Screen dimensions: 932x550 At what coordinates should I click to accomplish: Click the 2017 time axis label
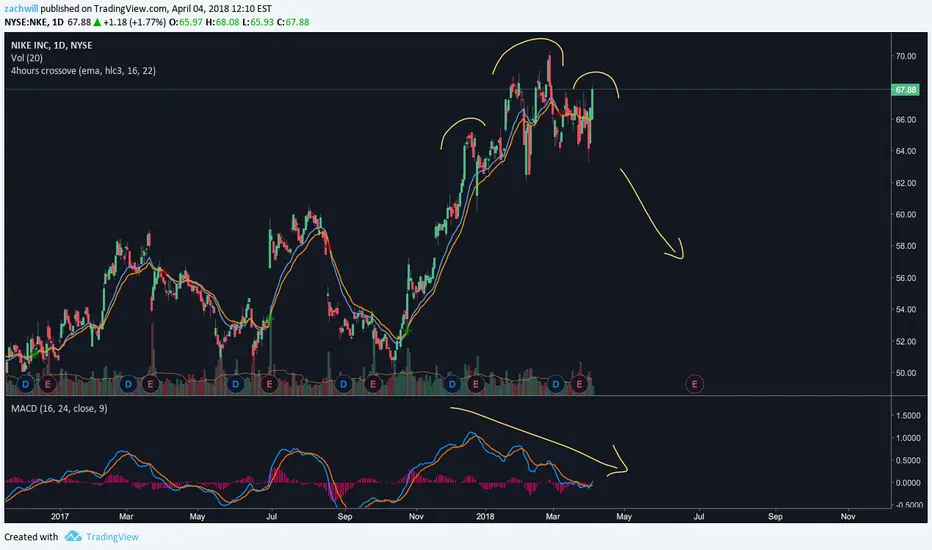60,516
